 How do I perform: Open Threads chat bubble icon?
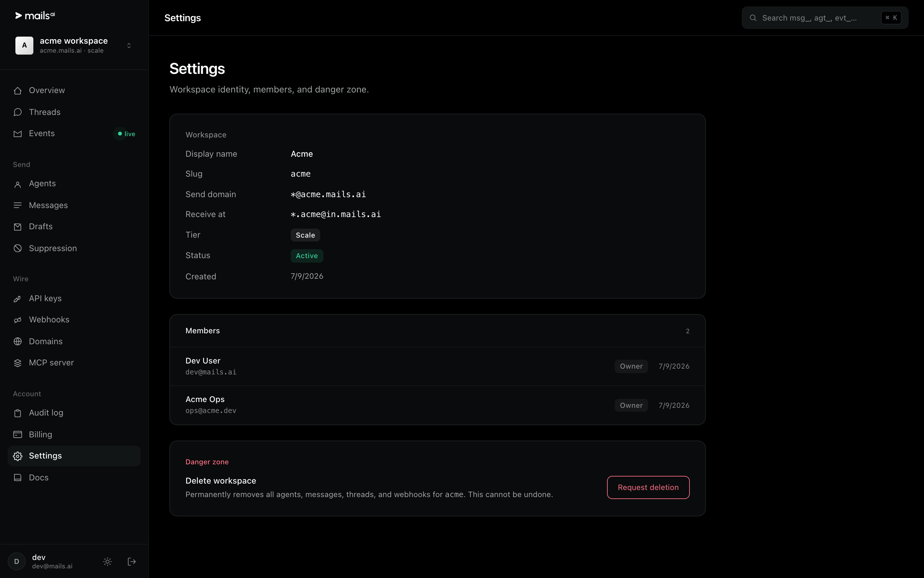click(18, 112)
